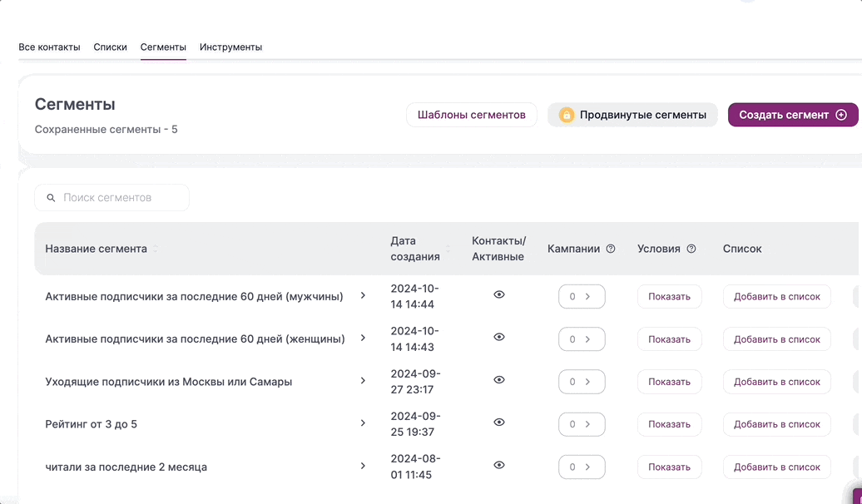This screenshot has height=504, width=862.
Task: Open campaigns counter for читали segment
Action: [x=582, y=467]
